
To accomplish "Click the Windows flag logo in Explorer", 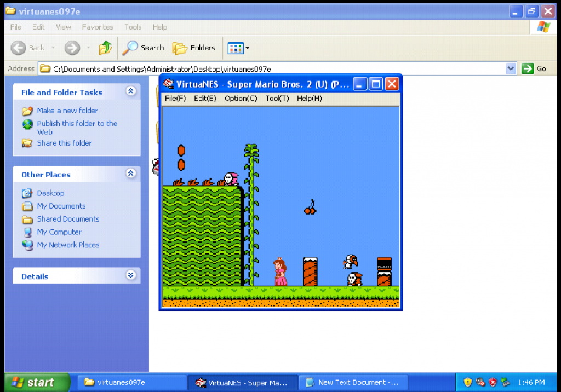I will tap(543, 27).
